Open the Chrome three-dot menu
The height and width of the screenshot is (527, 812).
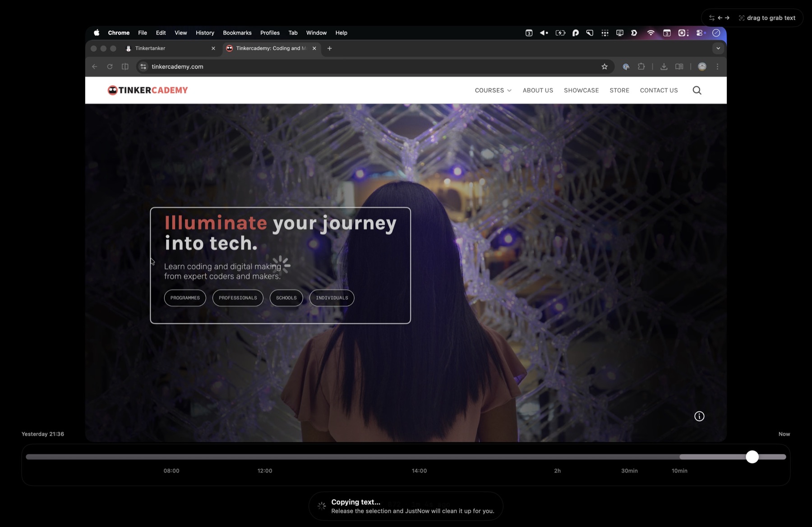(717, 66)
